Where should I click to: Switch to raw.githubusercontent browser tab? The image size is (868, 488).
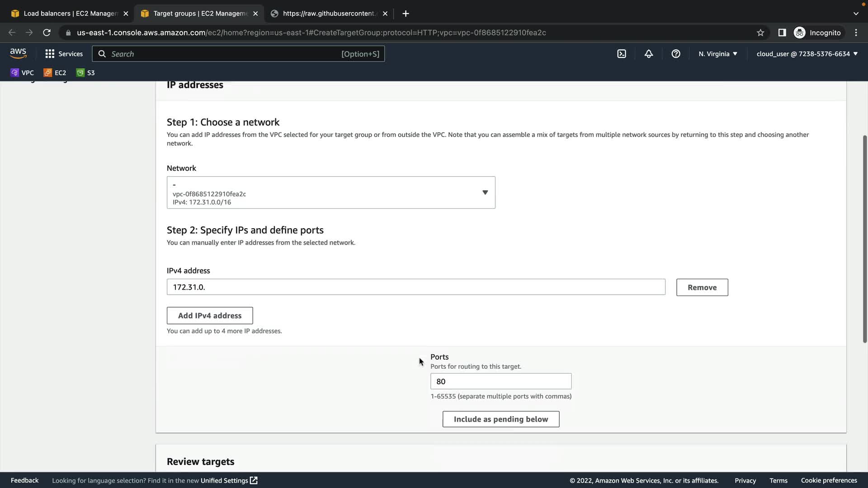tap(328, 14)
